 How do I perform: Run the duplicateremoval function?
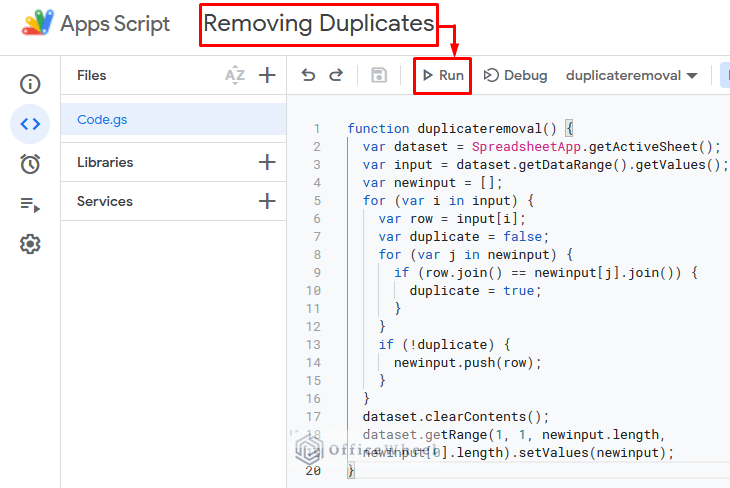(442, 75)
